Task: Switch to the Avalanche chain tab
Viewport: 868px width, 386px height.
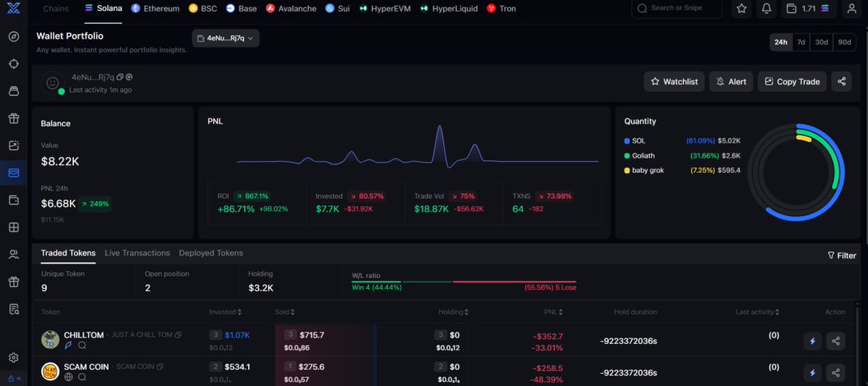Action: pyautogui.click(x=291, y=9)
